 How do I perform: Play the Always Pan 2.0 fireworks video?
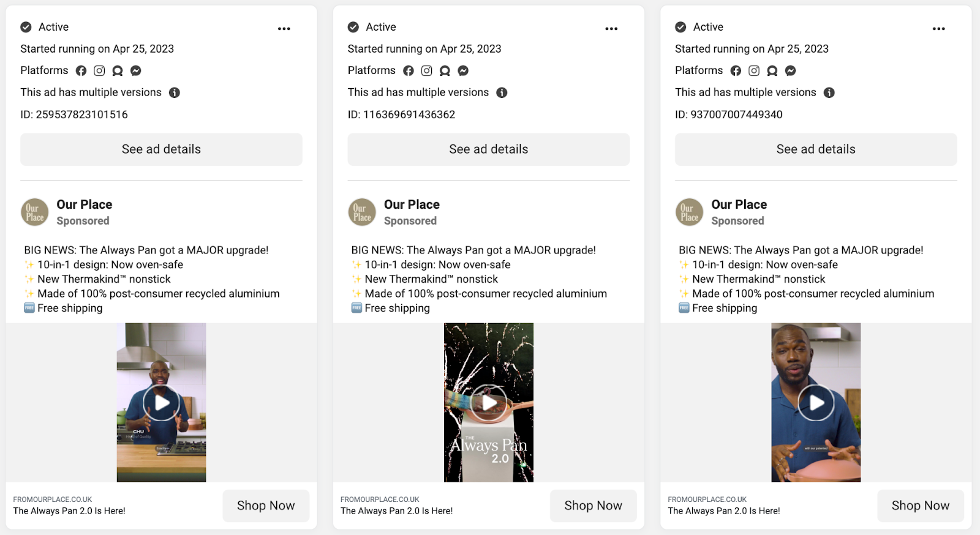pos(489,403)
